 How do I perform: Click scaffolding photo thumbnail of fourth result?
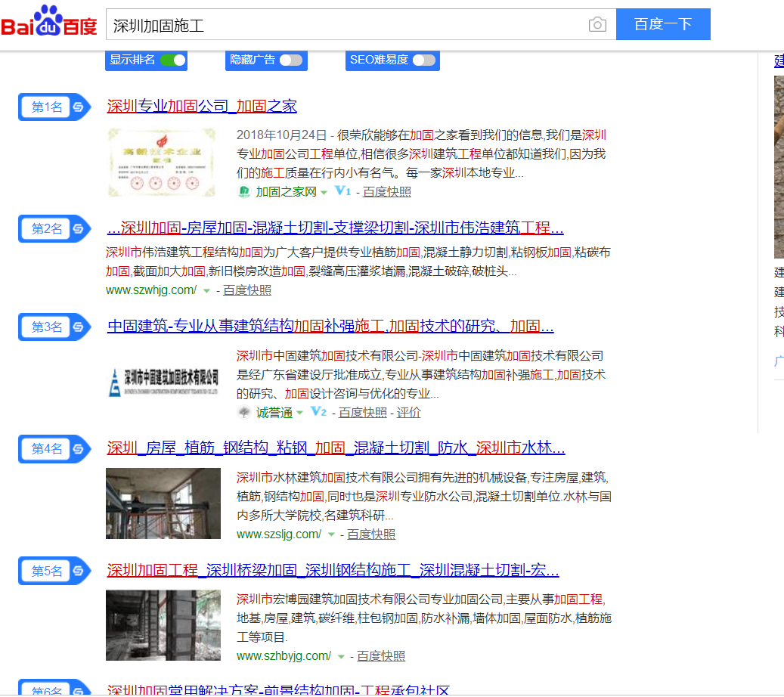click(163, 503)
